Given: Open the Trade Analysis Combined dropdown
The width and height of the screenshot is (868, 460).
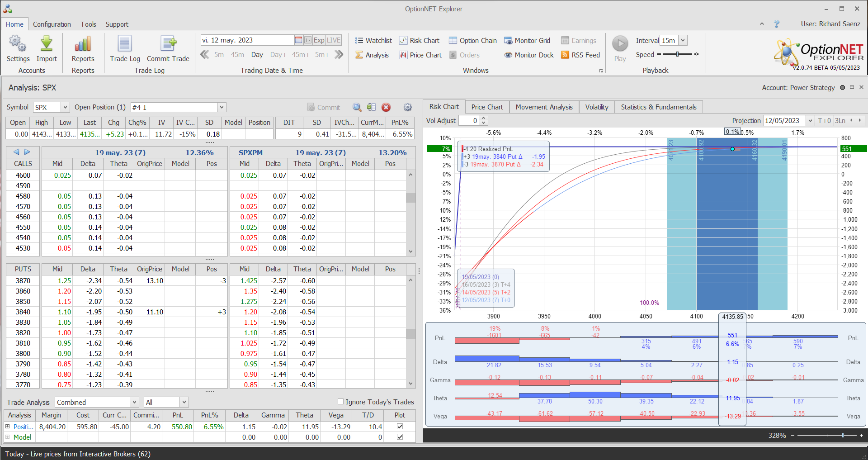Looking at the screenshot, I should click(134, 402).
